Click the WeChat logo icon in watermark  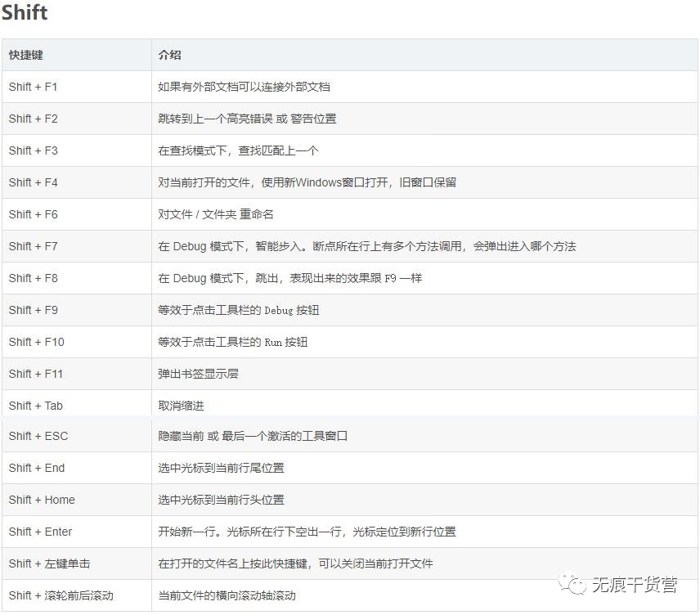tap(572, 584)
